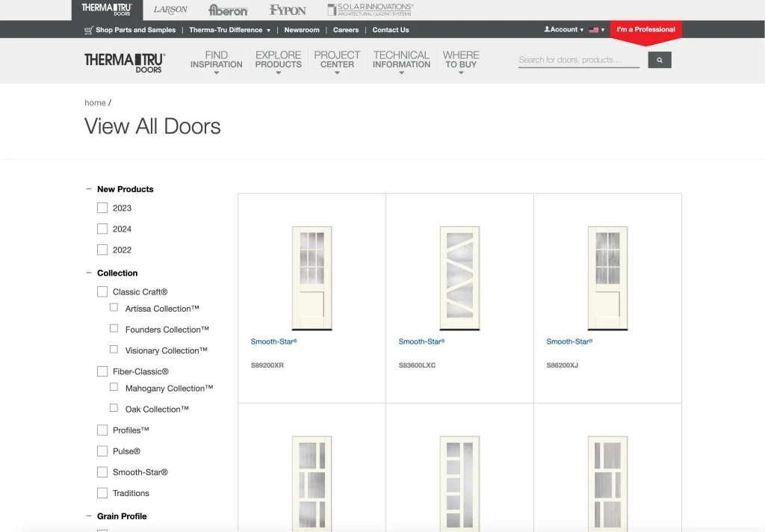Screen dimensions: 765x532
Task: Check the 2023 new products filter
Action: tap(102, 208)
